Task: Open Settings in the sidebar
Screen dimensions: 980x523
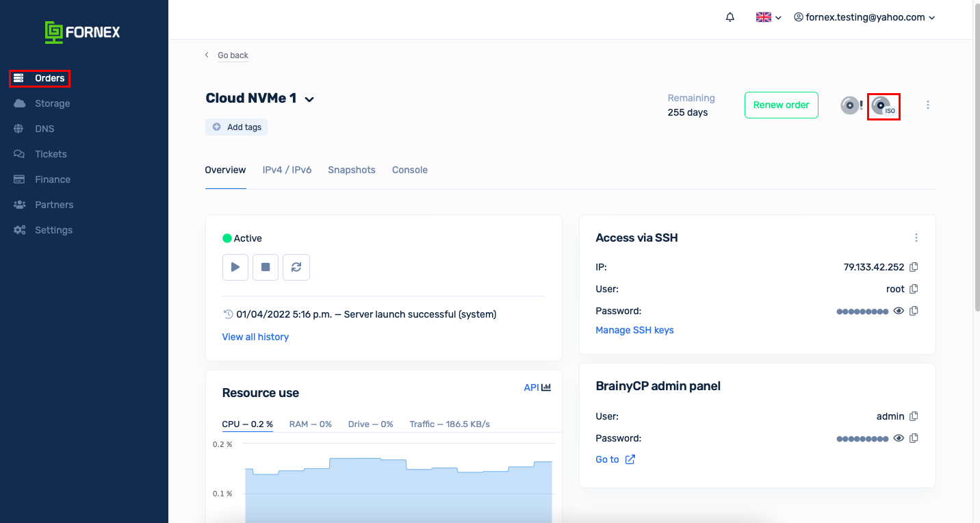Action: tap(43, 230)
